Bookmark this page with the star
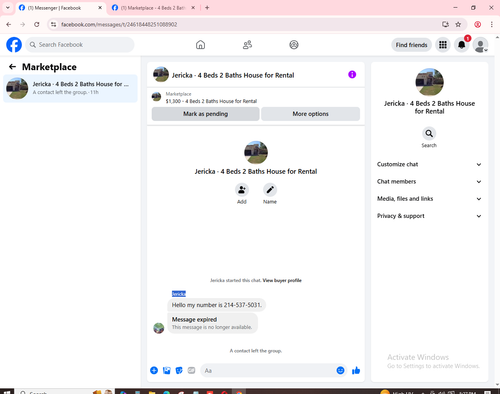This screenshot has height=394, width=500. pyautogui.click(x=458, y=24)
